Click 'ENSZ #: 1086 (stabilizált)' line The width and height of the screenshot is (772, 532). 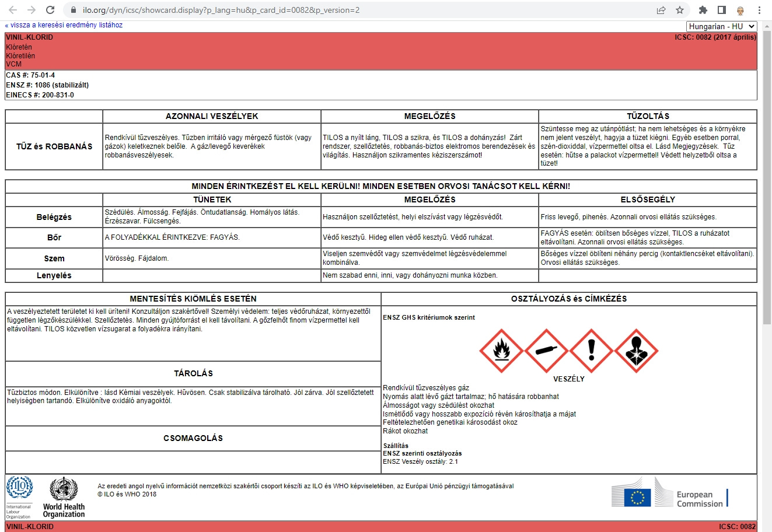[47, 85]
